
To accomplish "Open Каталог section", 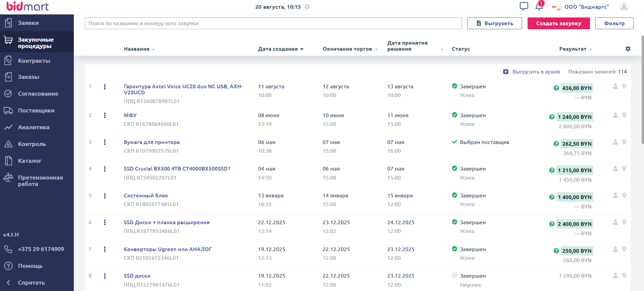I will pyautogui.click(x=37, y=161).
